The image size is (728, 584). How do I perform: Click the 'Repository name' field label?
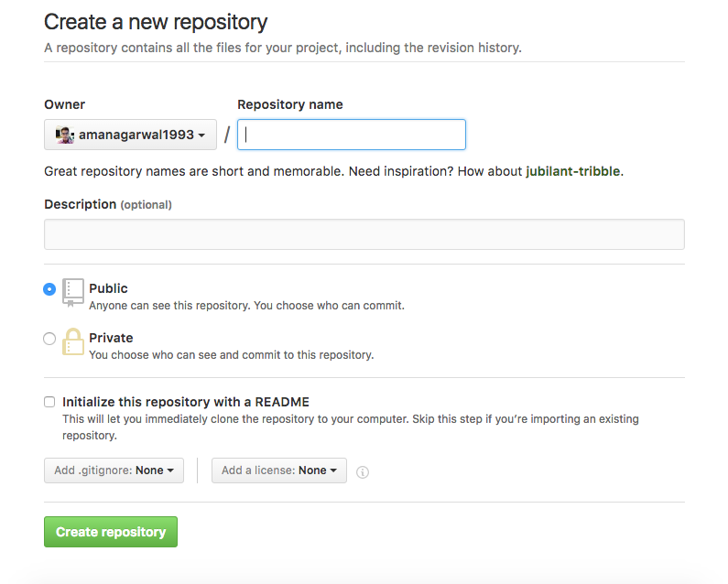[x=289, y=104]
